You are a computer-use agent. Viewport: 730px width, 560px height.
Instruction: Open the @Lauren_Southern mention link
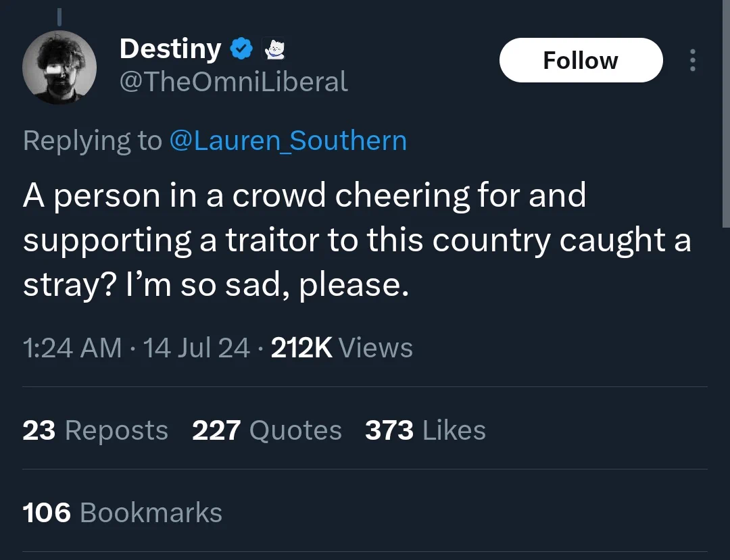point(288,141)
